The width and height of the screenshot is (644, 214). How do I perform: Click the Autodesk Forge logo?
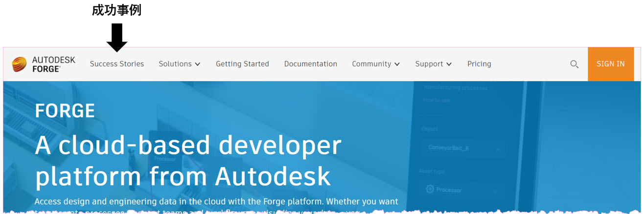point(44,64)
